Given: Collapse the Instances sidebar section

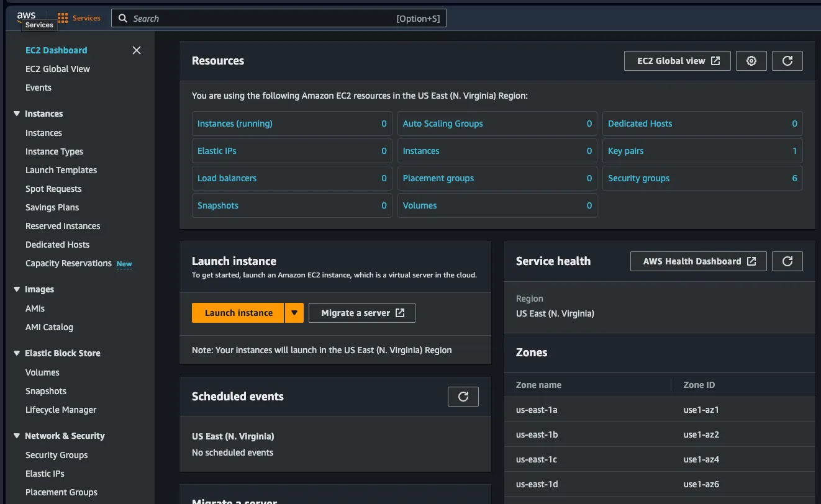Looking at the screenshot, I should click(x=17, y=114).
